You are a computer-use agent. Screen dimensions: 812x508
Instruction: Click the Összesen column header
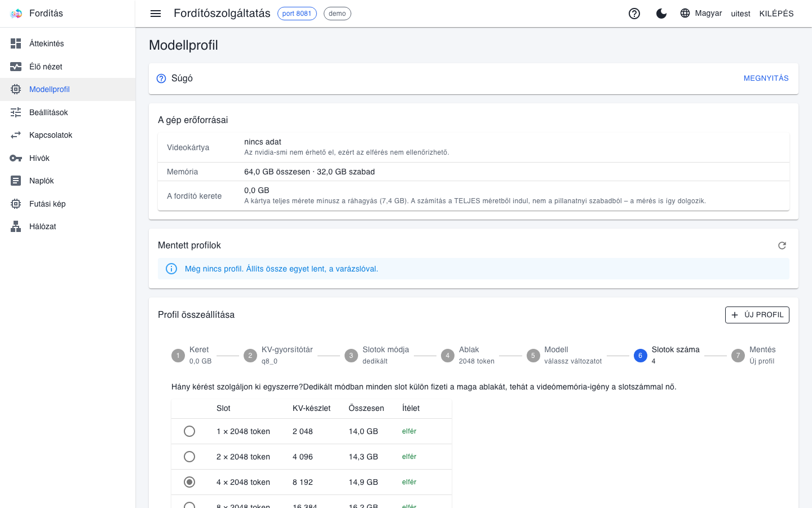coord(366,408)
